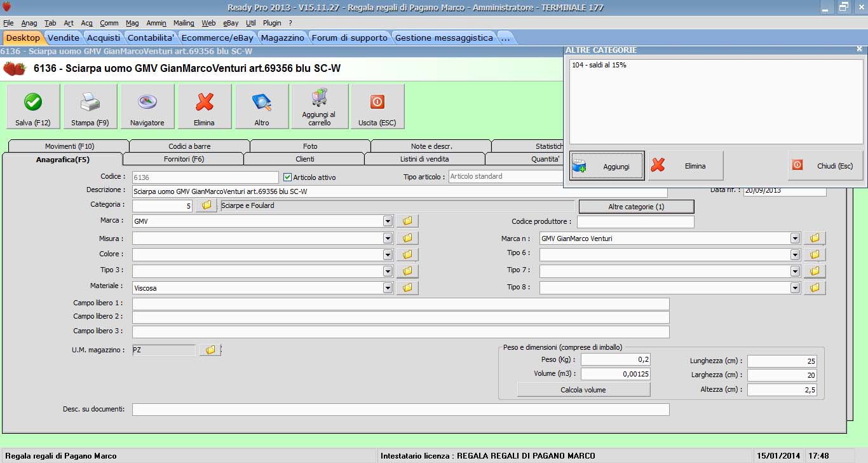This screenshot has height=463, width=868.
Task: Expand the Tipo 8 dropdown
Action: (794, 288)
